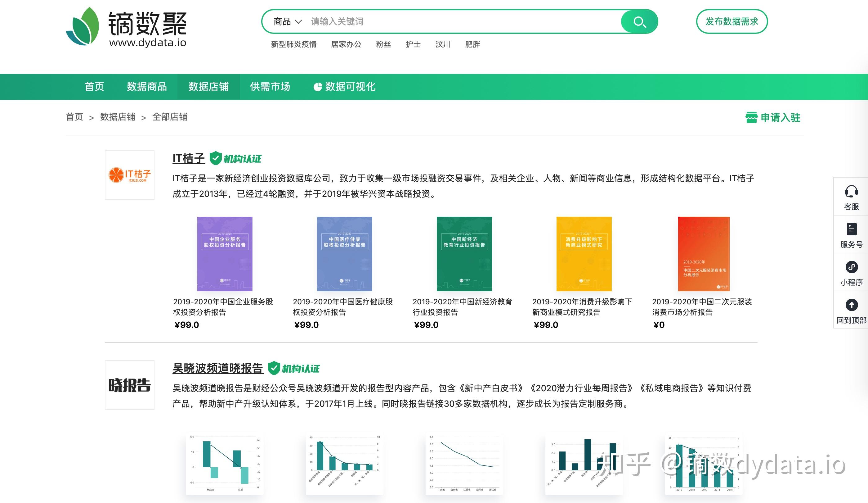The width and height of the screenshot is (868, 503).
Task: Click 吴晓波频道晓报告 verified shield badge
Action: tap(274, 368)
